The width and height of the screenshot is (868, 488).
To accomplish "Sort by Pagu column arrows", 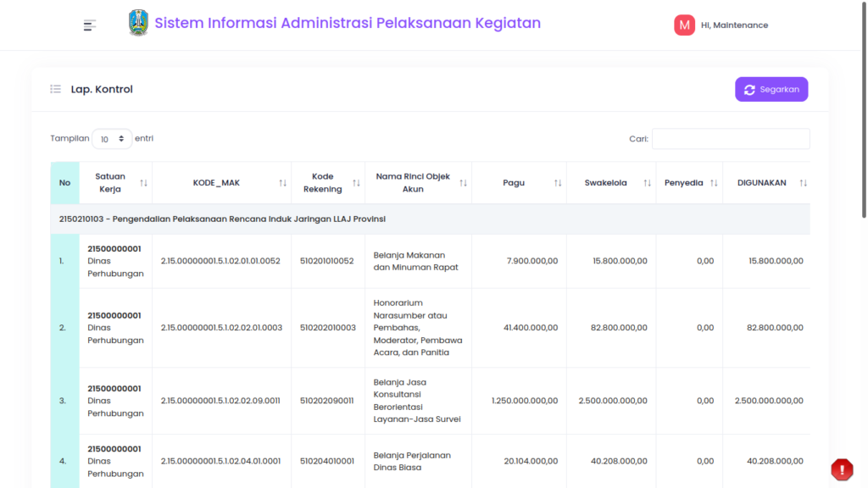I will [558, 183].
